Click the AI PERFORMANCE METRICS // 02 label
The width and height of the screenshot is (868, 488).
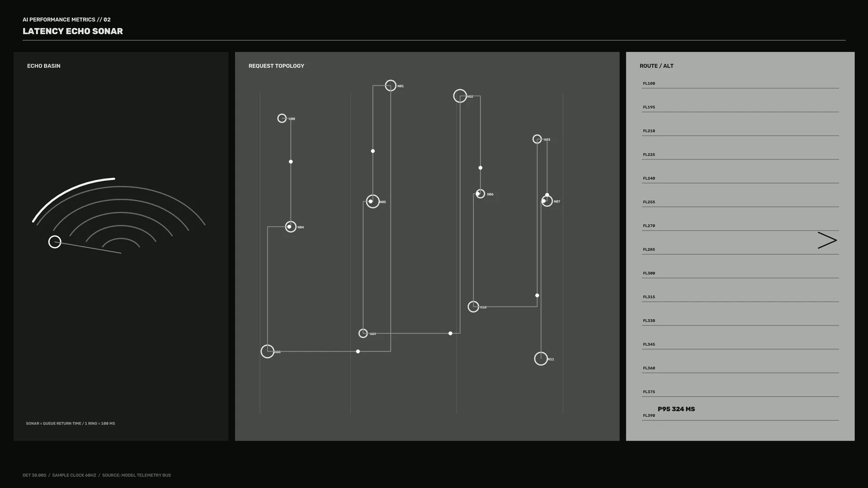click(x=66, y=19)
